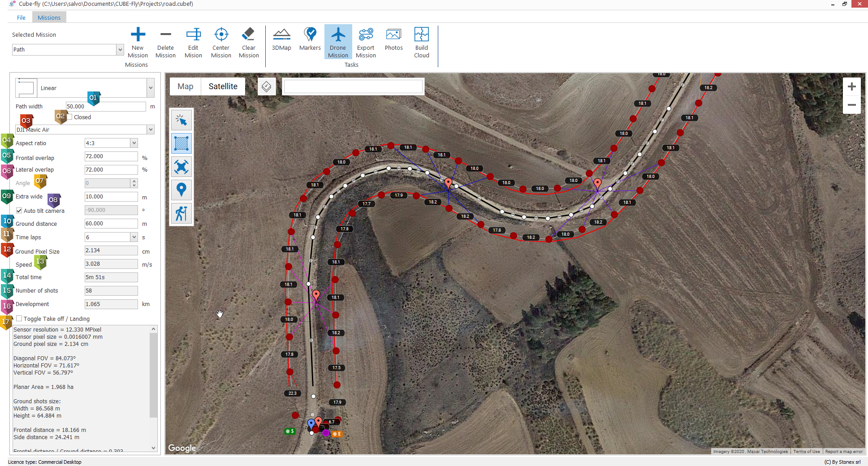Click the Frontal overlap value field
The width and height of the screenshot is (868, 466).
tap(111, 156)
